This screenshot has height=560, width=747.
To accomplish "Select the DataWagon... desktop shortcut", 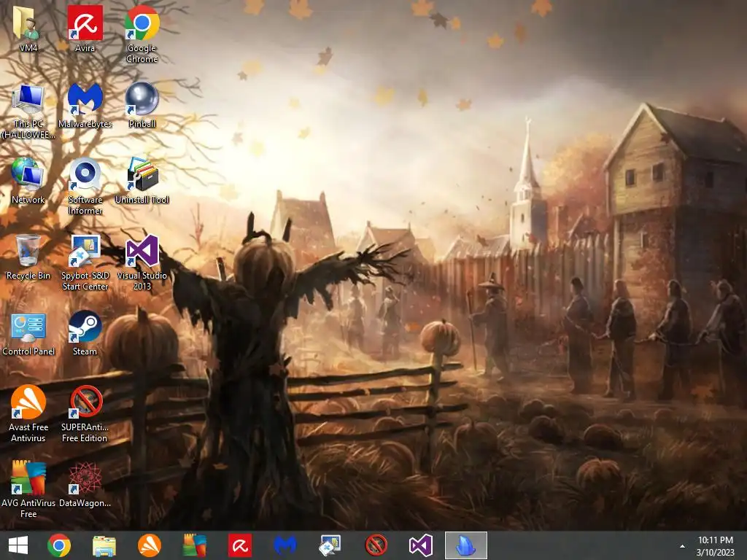I will point(85,484).
